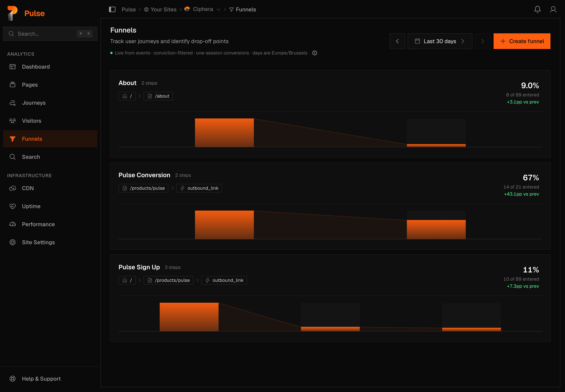Screen dimensions: 565x392
Task: Click first bar in About funnel chart
Action: click(x=224, y=133)
